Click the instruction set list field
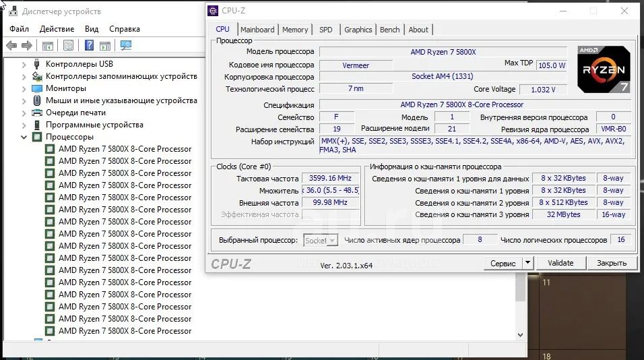 pos(474,146)
